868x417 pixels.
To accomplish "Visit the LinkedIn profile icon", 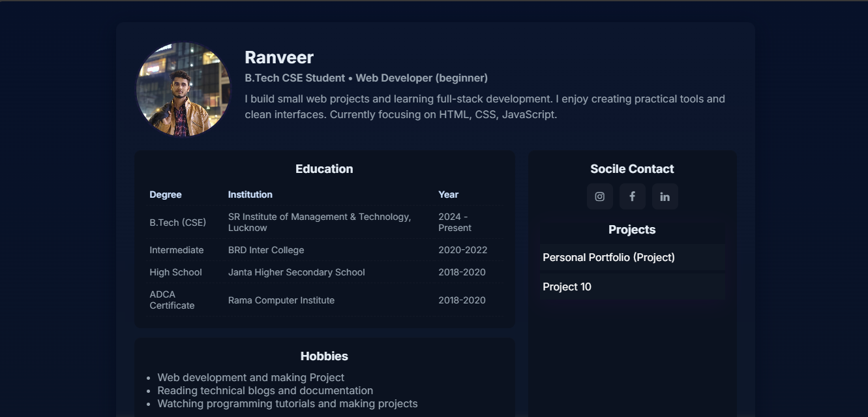I will click(x=665, y=196).
